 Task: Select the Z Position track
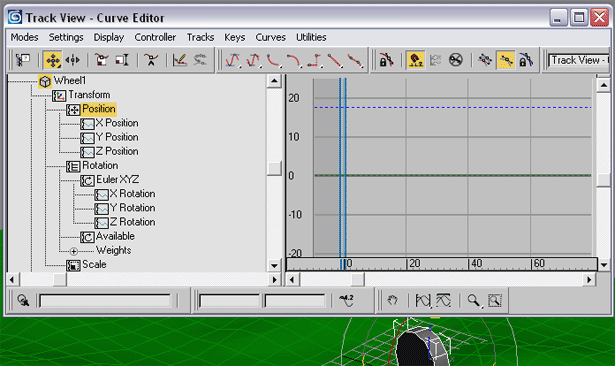[x=117, y=151]
